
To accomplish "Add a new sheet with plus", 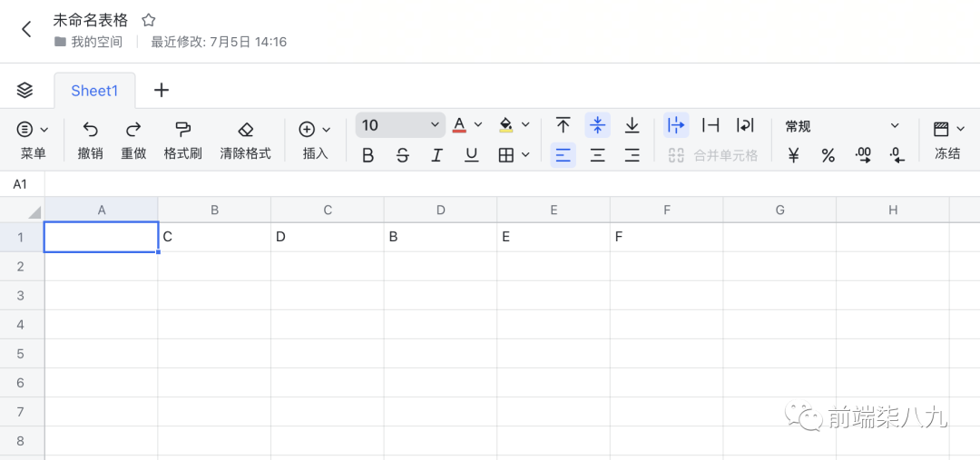I will pos(162,90).
